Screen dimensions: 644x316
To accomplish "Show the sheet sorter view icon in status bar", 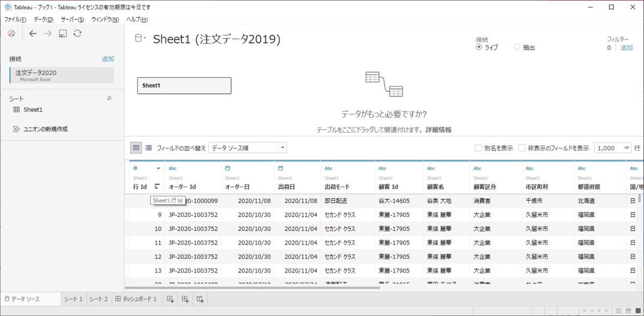I will tap(619, 311).
